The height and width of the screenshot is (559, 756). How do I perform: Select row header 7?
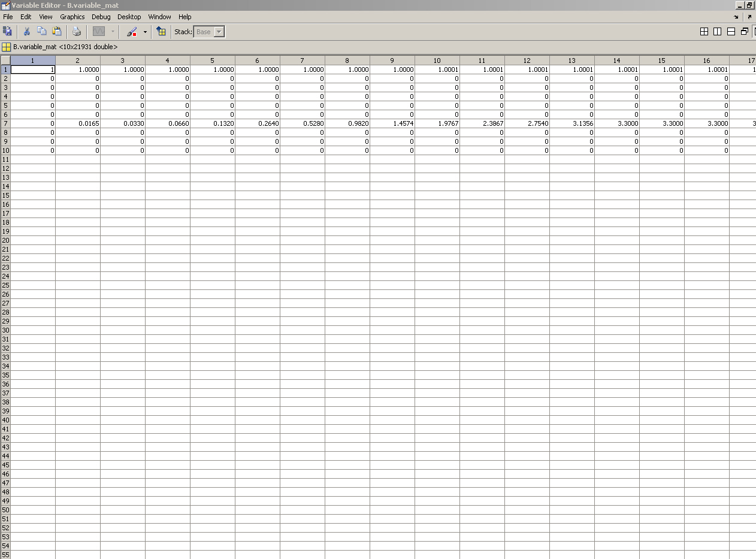[x=5, y=123]
